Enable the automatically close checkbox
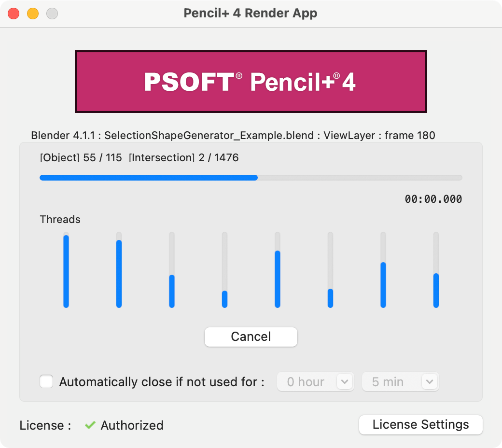This screenshot has height=448, width=502. 46,382
